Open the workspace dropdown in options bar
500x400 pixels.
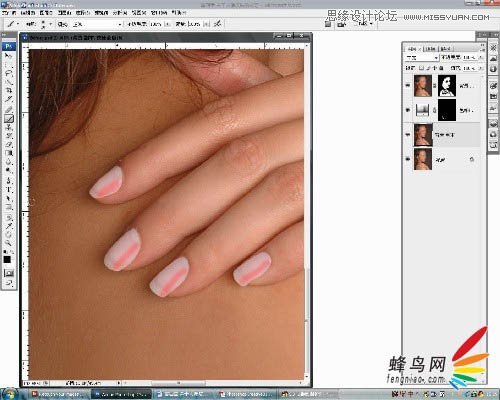[x=365, y=24]
